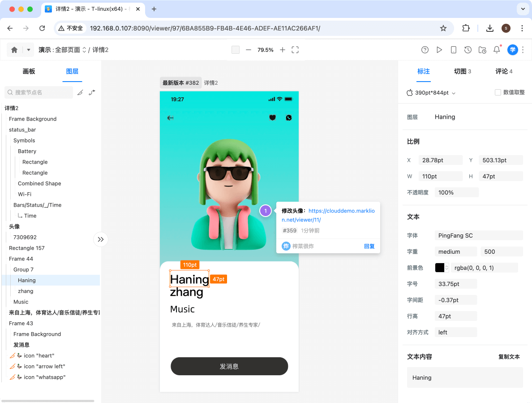Click the notification bell icon
The width and height of the screenshot is (532, 403).
497,50
